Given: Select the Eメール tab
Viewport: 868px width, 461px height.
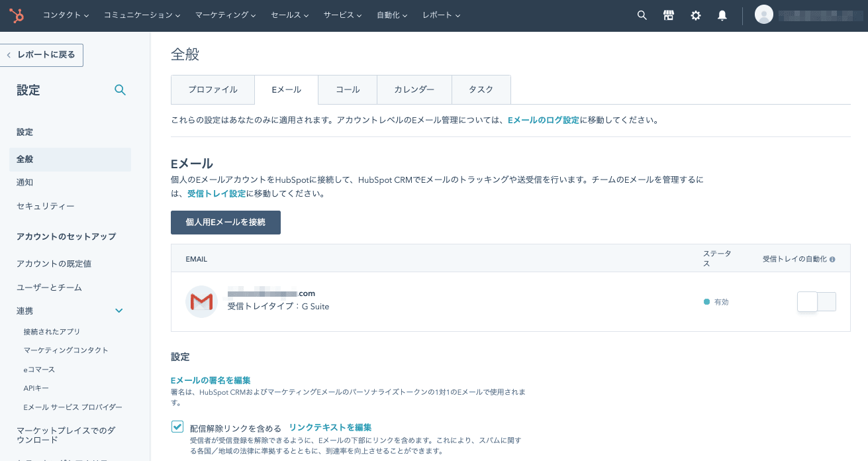Looking at the screenshot, I should pyautogui.click(x=286, y=89).
